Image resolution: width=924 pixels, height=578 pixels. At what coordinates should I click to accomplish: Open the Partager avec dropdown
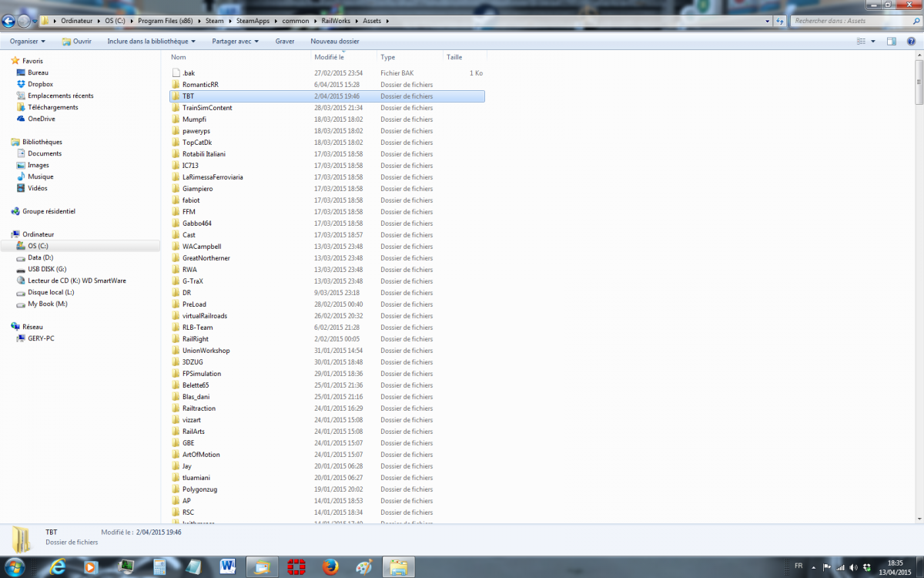(235, 41)
